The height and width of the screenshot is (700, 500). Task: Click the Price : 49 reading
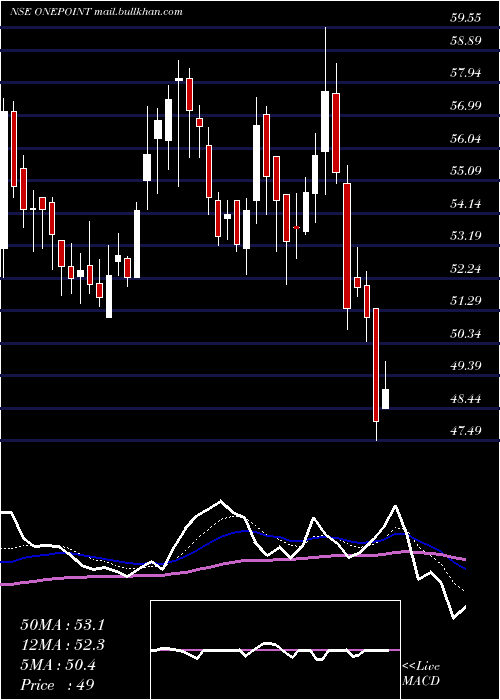(57, 685)
